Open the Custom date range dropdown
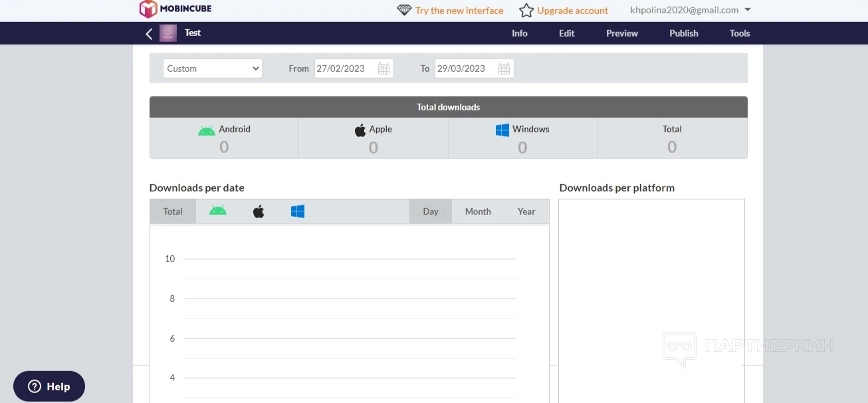This screenshot has height=403, width=868. tap(213, 68)
